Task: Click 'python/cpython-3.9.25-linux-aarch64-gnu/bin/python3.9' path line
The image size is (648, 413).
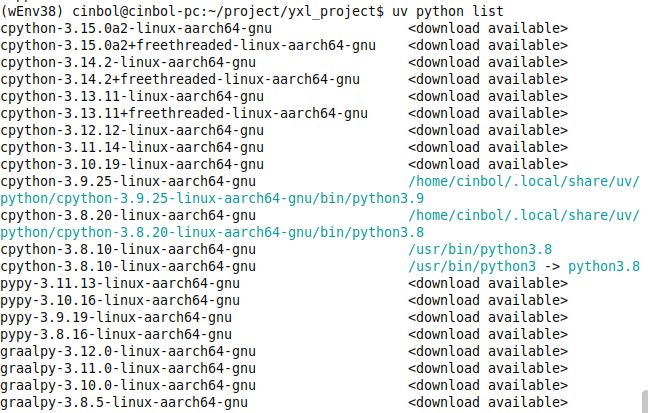Action: tap(212, 198)
